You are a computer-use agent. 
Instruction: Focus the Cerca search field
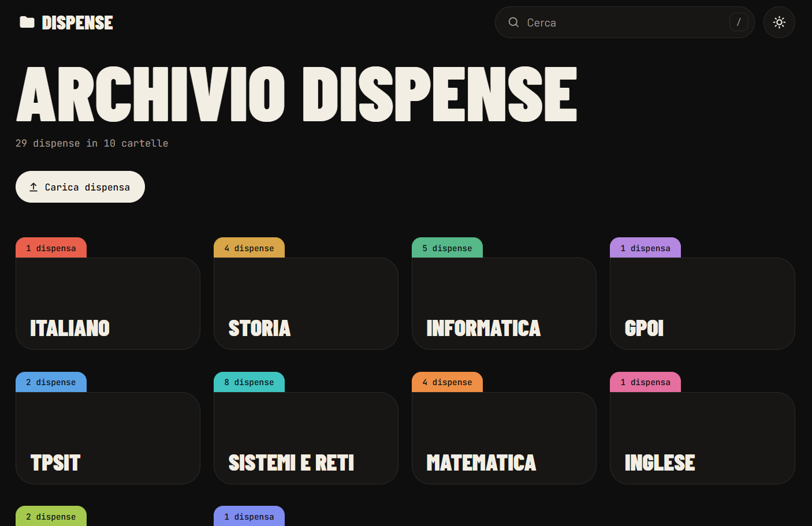pyautogui.click(x=624, y=23)
